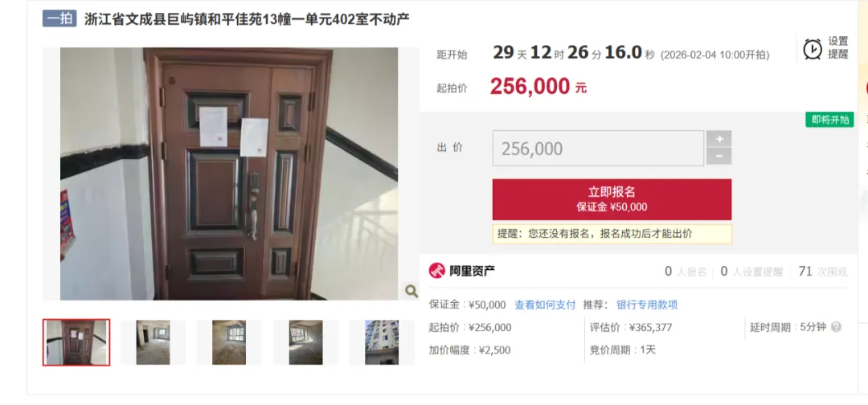Screen dimensions: 868x405
Task: Select the third thumbnail with window
Action: click(229, 342)
